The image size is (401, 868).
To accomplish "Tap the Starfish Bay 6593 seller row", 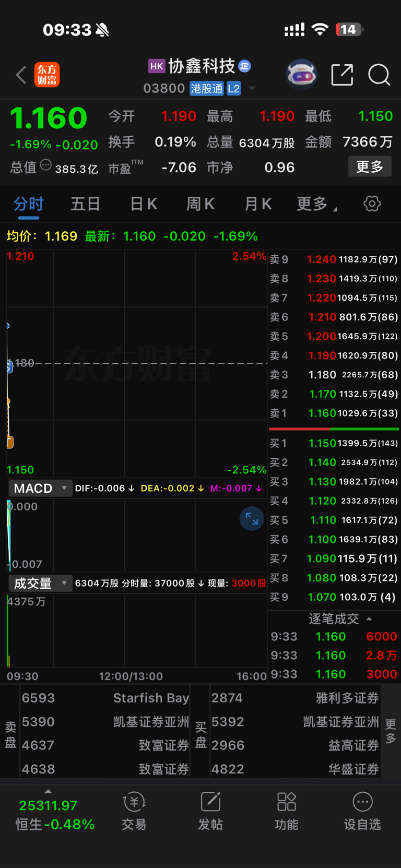I will [105, 698].
